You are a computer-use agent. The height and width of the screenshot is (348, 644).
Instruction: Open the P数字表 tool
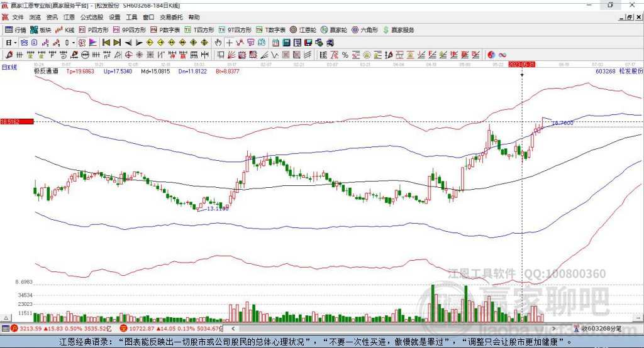[165, 30]
